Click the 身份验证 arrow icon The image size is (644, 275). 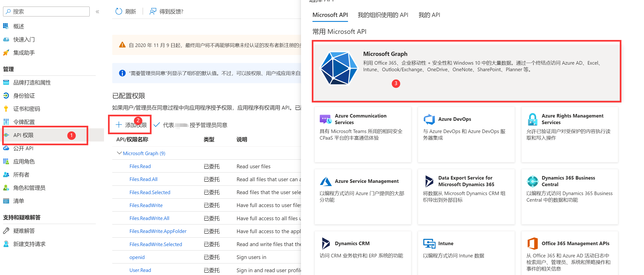(x=6, y=95)
